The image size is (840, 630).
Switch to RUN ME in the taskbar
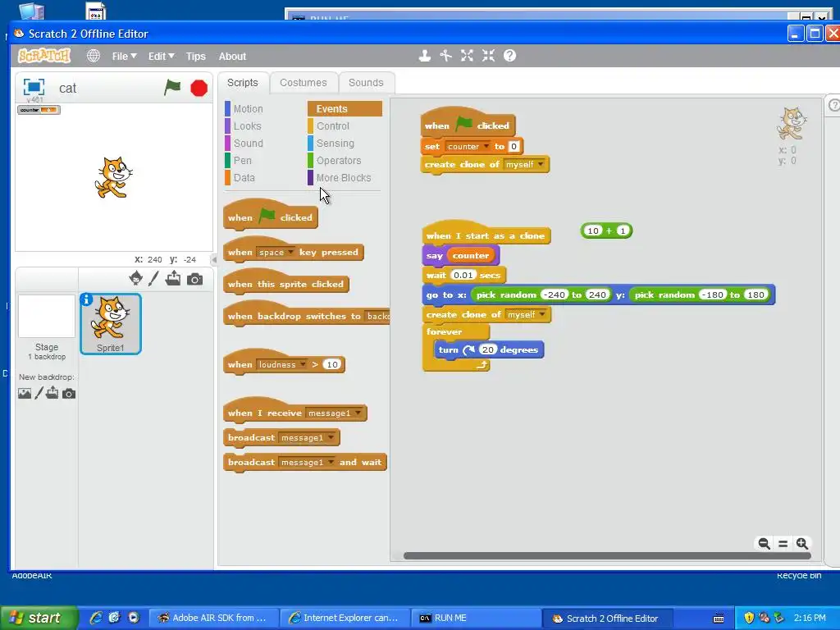476,619
